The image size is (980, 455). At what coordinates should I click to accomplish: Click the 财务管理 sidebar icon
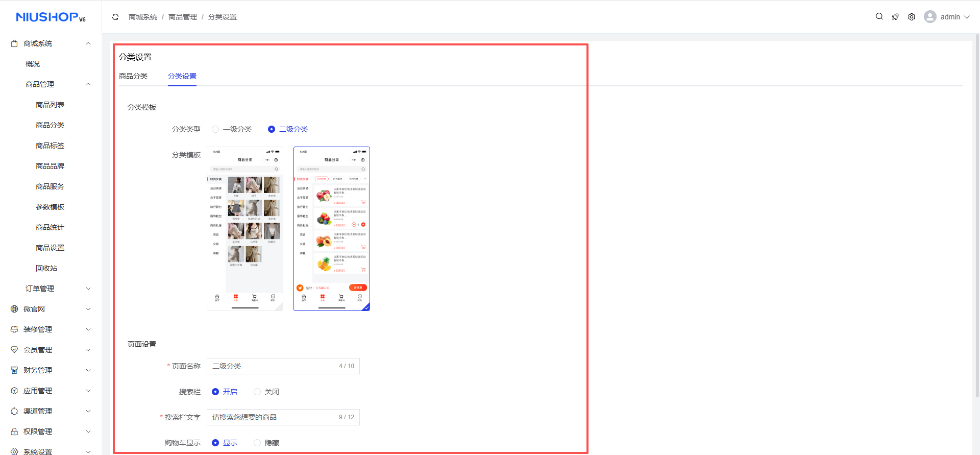[14, 370]
